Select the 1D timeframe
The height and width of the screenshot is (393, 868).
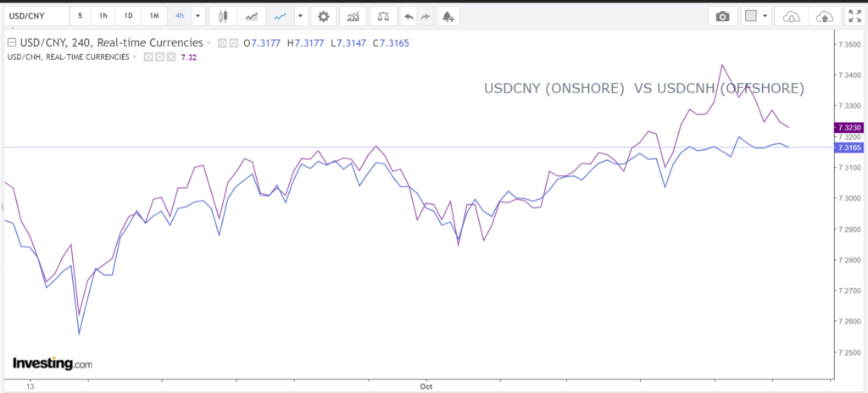coord(128,16)
